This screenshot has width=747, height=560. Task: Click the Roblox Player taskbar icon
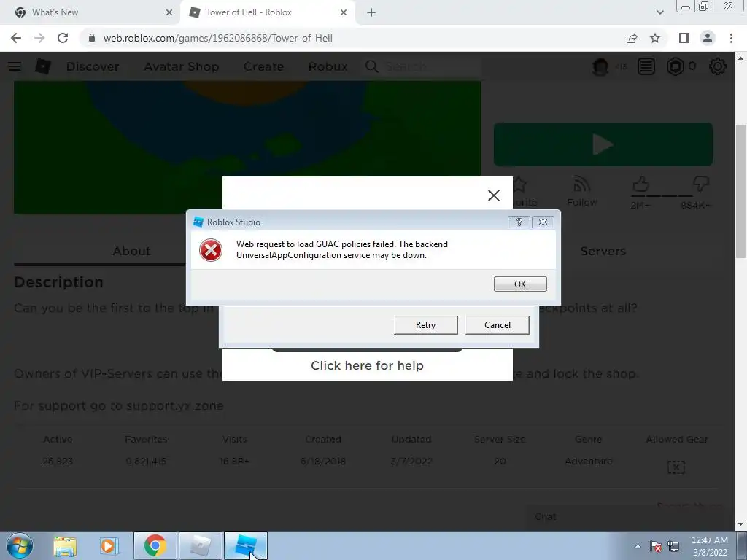pyautogui.click(x=201, y=545)
